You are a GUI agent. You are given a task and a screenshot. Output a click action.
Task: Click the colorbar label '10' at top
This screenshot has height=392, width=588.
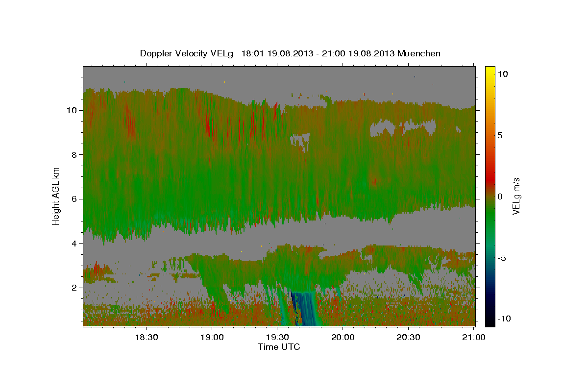pos(502,74)
